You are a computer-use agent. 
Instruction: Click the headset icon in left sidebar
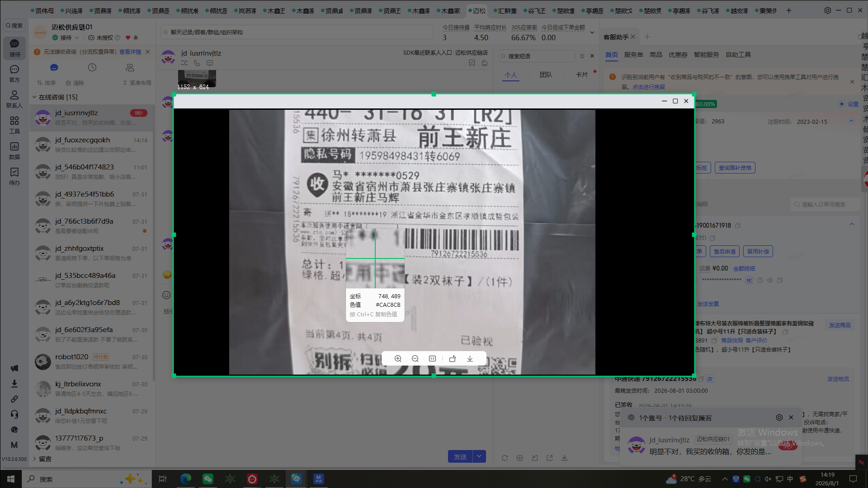coord(14,414)
